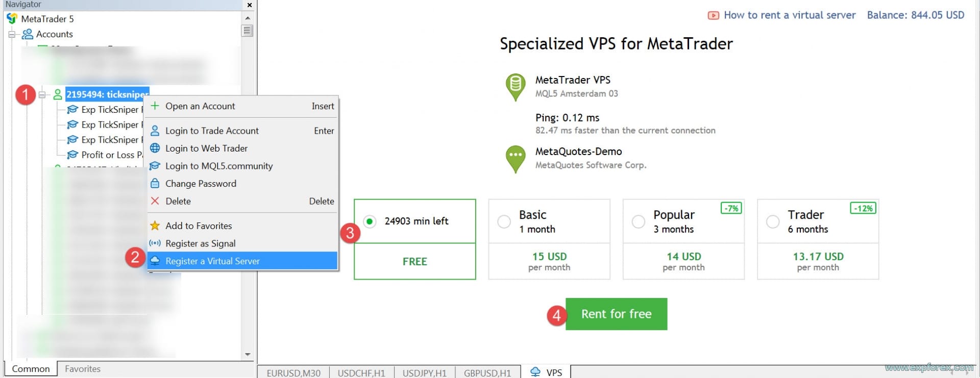Open the USDCHF,H1 chart tab

click(x=361, y=372)
